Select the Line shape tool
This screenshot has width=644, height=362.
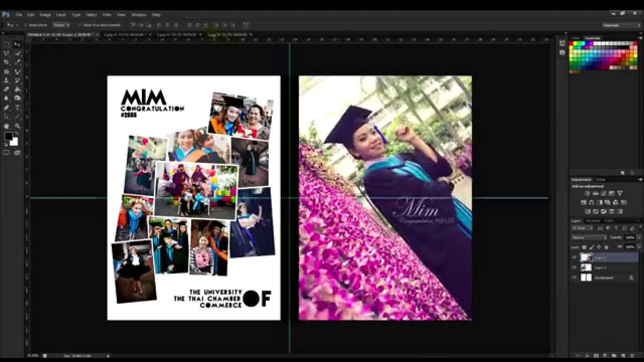click(x=18, y=117)
